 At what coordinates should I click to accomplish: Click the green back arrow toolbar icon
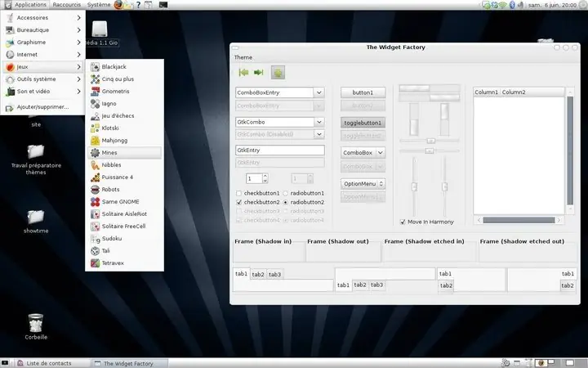[243, 73]
